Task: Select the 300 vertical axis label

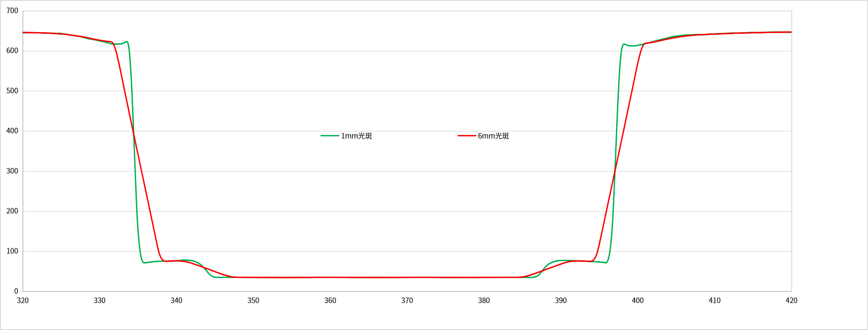Action: tap(12, 171)
